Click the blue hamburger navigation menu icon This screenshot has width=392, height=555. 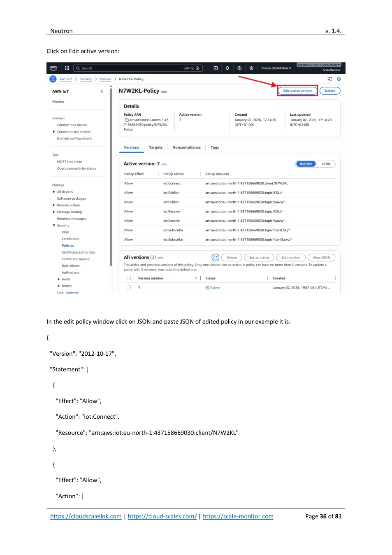(53, 79)
